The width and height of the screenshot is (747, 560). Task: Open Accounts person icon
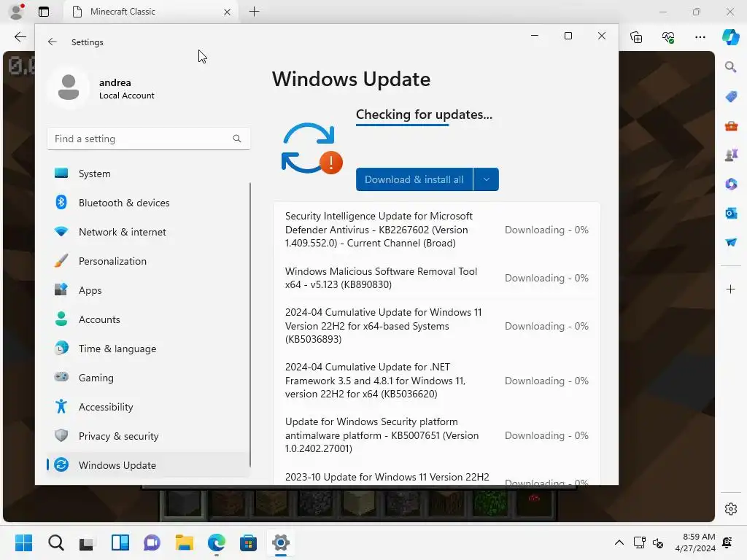(x=61, y=319)
